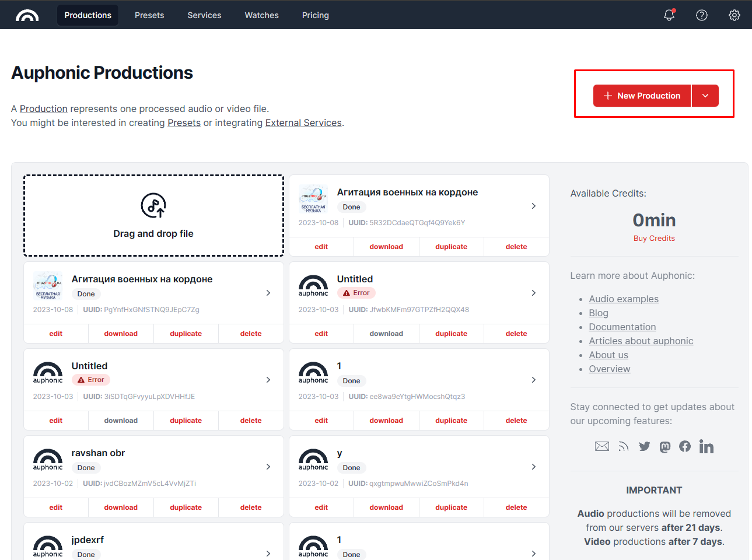
Task: Click the Error badge on Untitled JfwbKMFm
Action: 356,293
